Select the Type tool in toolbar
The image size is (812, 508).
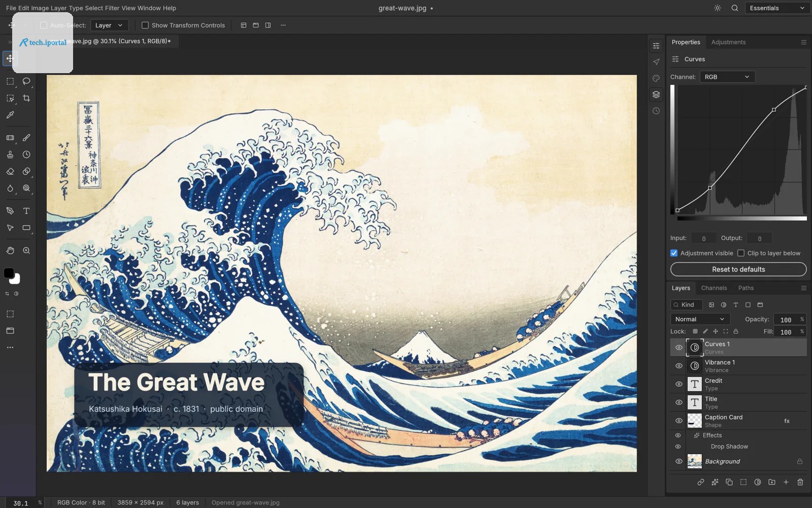(x=26, y=211)
